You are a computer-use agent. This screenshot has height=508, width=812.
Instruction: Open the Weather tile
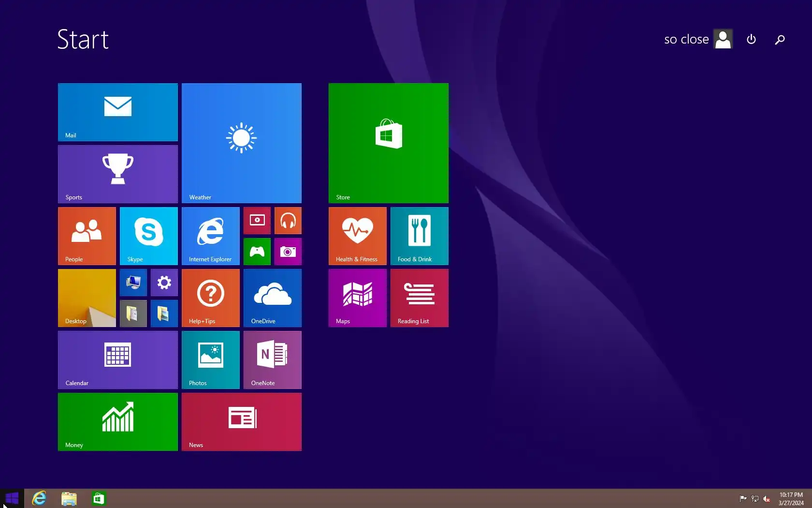[x=242, y=143]
